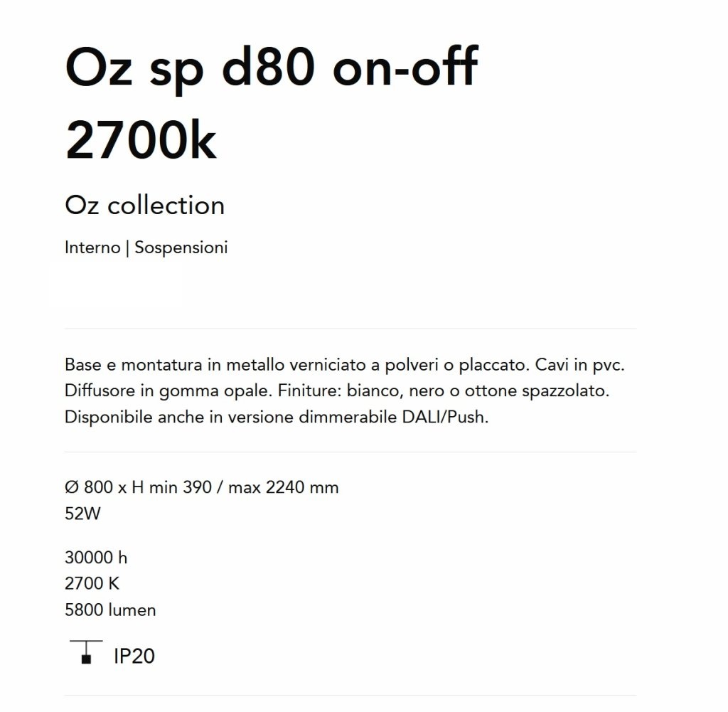Select the Sospensioni category link
The width and height of the screenshot is (728, 712).
pyautogui.click(x=181, y=248)
